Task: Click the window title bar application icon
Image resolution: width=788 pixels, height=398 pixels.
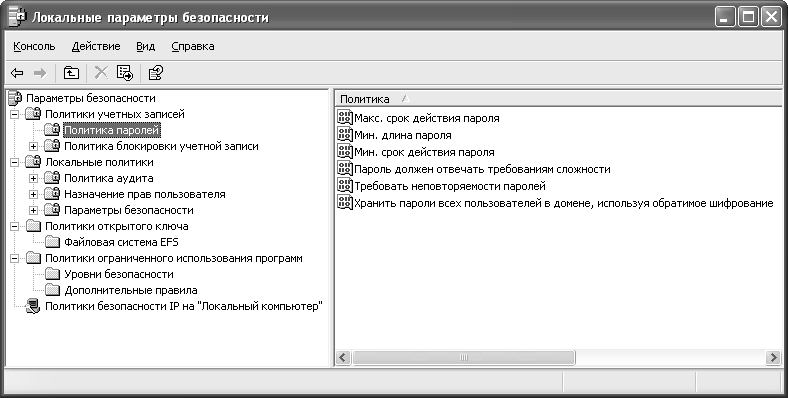Action: tap(17, 17)
